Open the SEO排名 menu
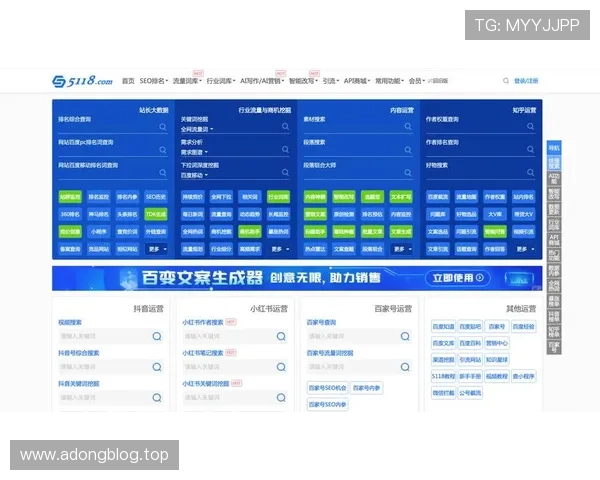The height and width of the screenshot is (480, 600). [154, 81]
